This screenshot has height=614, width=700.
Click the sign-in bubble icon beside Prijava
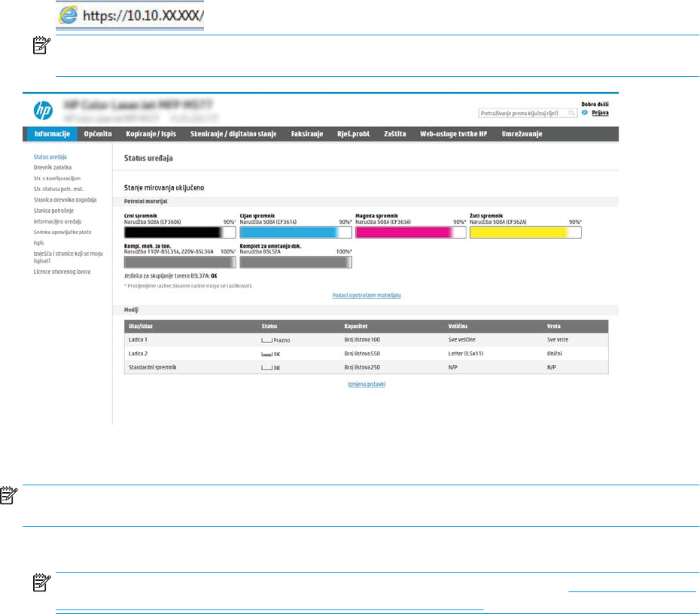tap(585, 113)
